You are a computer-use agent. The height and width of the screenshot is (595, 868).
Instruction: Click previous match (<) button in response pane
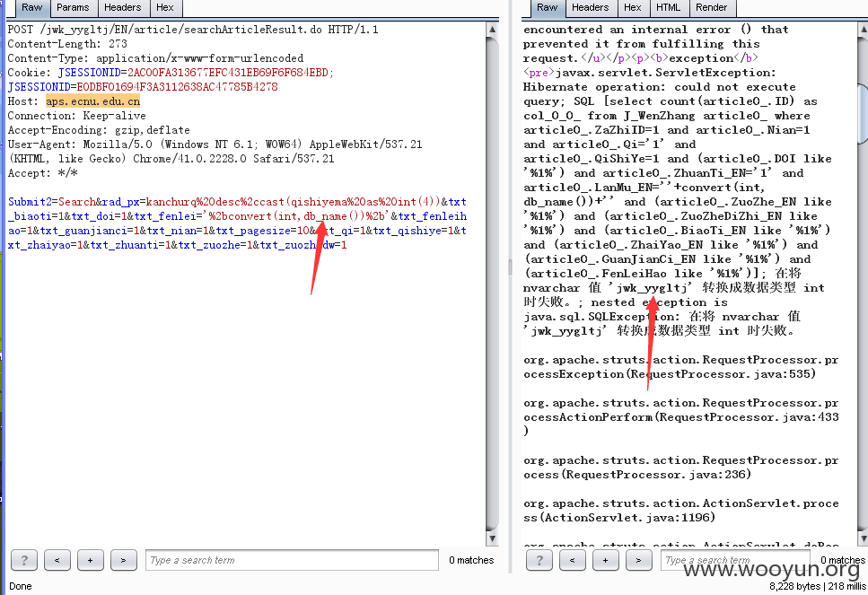[x=573, y=560]
